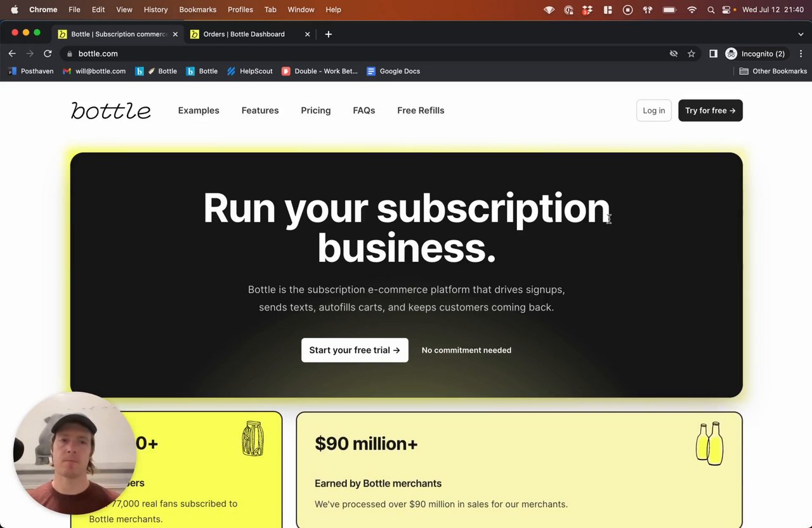Click the Dropbox menu bar icon
The width and height of the screenshot is (812, 528).
coord(587,10)
